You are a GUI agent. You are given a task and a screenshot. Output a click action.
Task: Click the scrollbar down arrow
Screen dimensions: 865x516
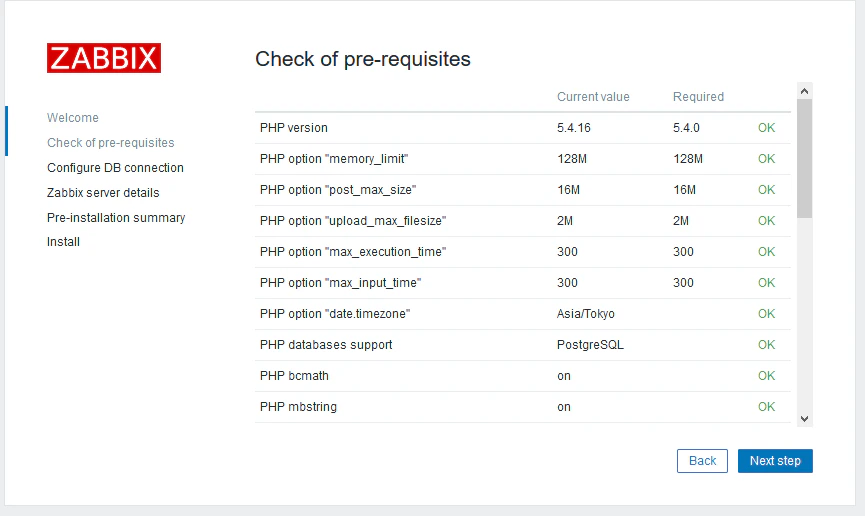[x=805, y=419]
